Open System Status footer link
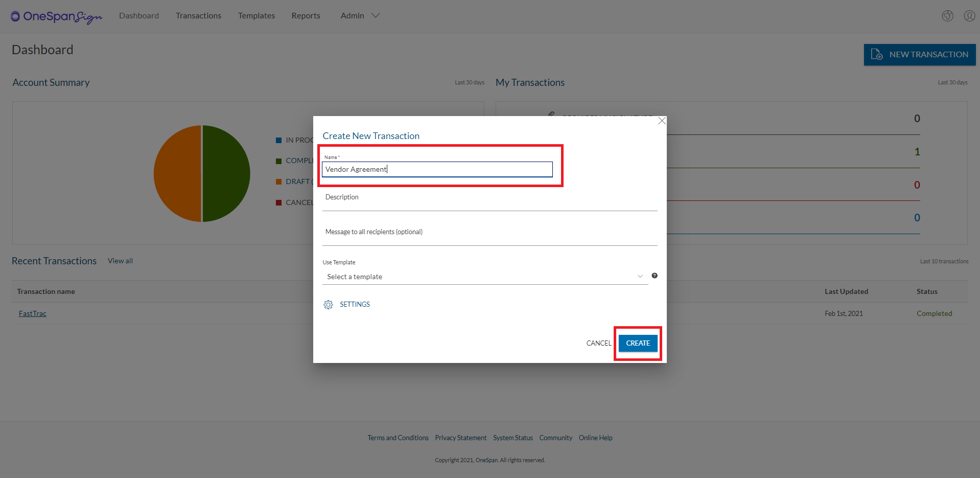Viewport: 980px width, 478px height. 513,438
